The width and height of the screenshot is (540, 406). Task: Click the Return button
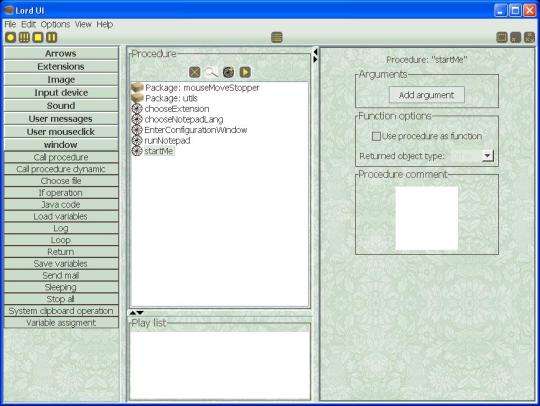[61, 252]
